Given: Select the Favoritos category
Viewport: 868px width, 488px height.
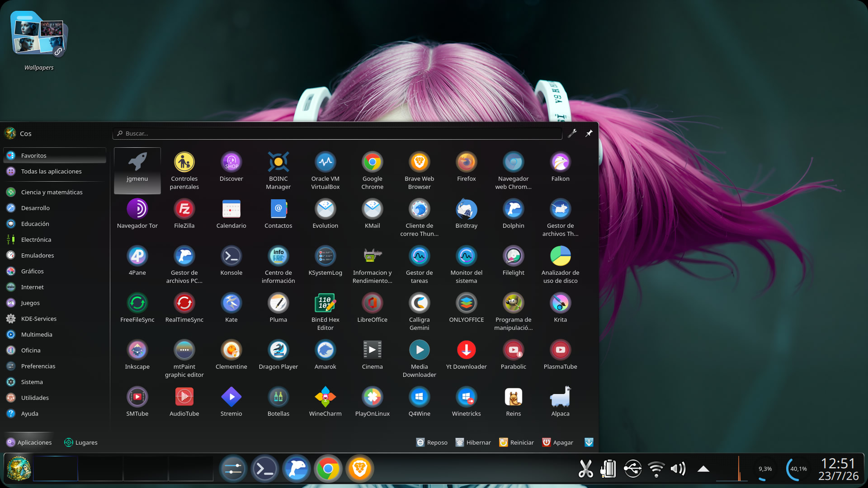Looking at the screenshot, I should click(55, 155).
